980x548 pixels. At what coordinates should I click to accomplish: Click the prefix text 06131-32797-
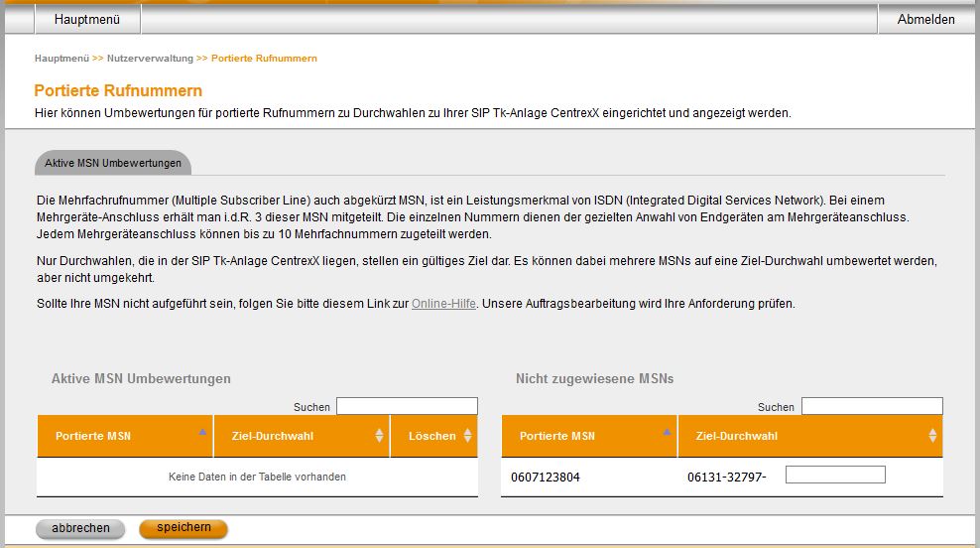point(726,478)
